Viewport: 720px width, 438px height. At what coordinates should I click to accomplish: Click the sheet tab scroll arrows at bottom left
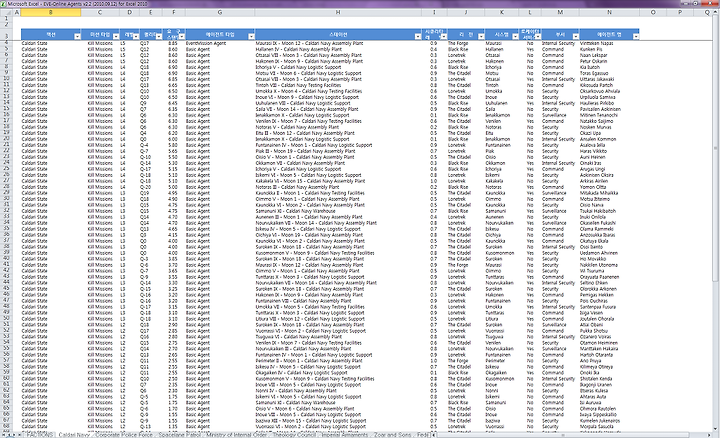point(11,434)
